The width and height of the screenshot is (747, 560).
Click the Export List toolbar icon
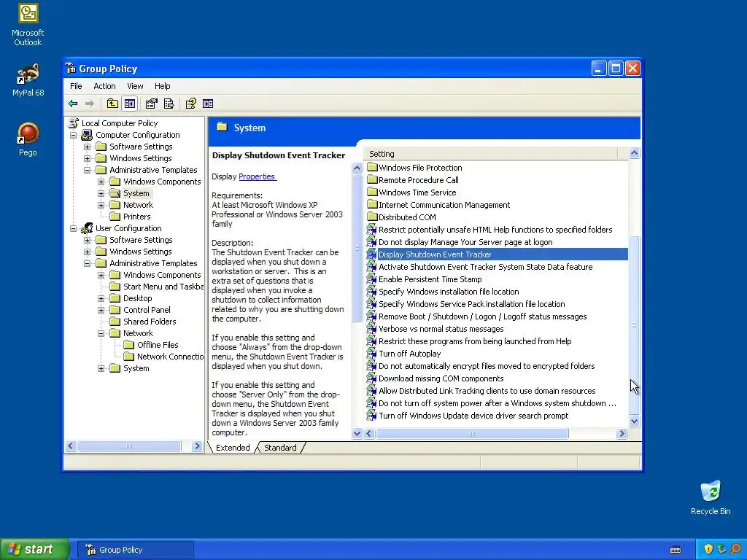[x=169, y=104]
